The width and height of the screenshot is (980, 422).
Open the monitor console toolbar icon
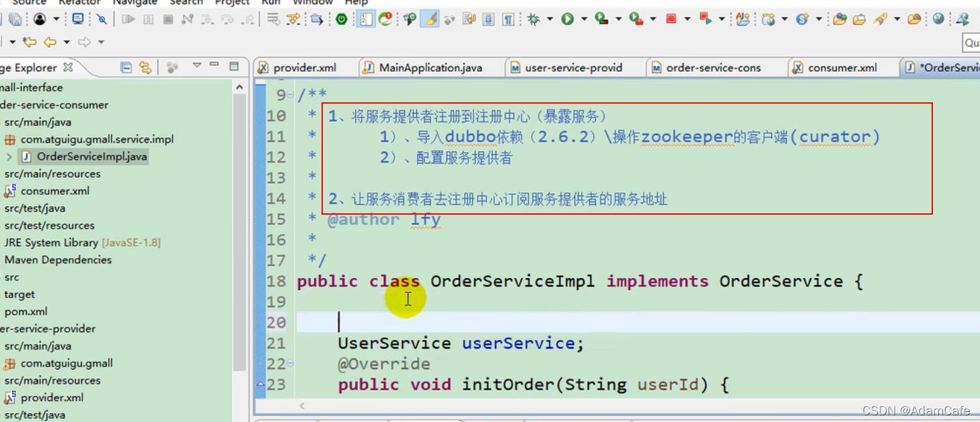point(78,20)
